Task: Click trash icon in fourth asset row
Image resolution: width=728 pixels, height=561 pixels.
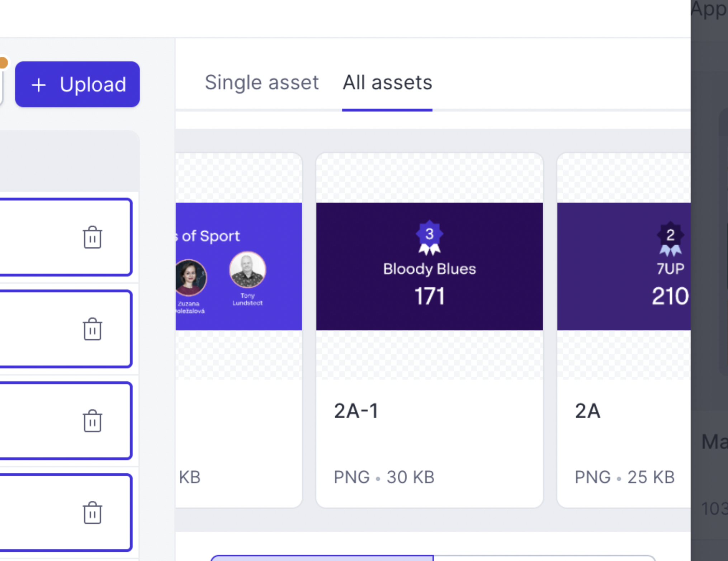Action: (x=93, y=513)
